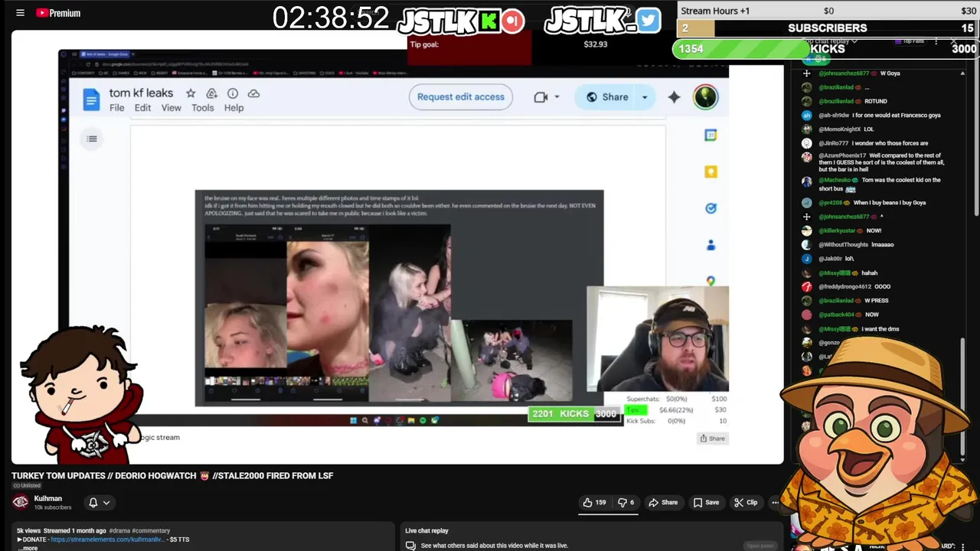This screenshot has width=980, height=551.
Task: Open the Help menu in Docs
Action: pyautogui.click(x=234, y=108)
